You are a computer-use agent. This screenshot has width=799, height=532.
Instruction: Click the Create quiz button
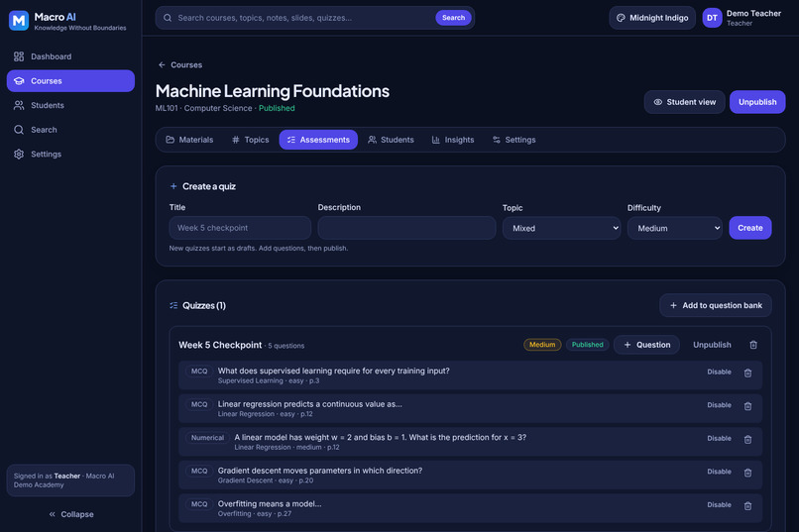[750, 228]
